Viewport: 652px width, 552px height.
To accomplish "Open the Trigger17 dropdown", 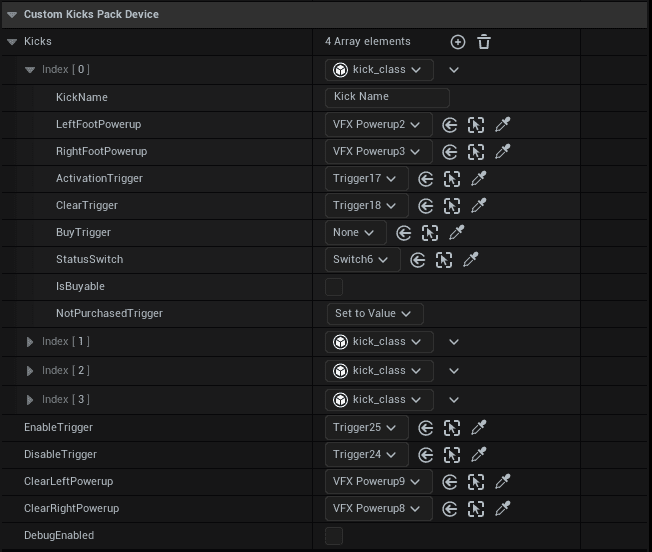I will click(x=366, y=179).
